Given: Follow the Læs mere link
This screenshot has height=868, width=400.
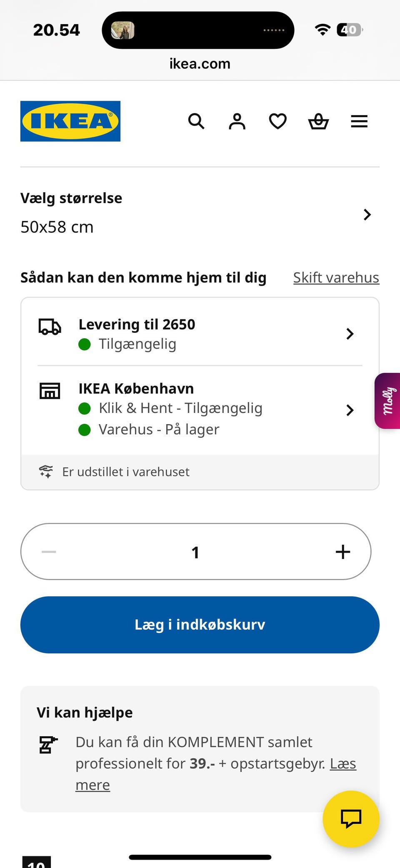Looking at the screenshot, I should coord(343,764).
